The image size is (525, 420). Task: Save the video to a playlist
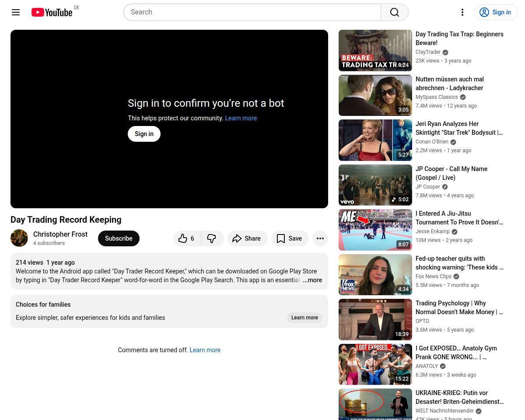coord(290,238)
